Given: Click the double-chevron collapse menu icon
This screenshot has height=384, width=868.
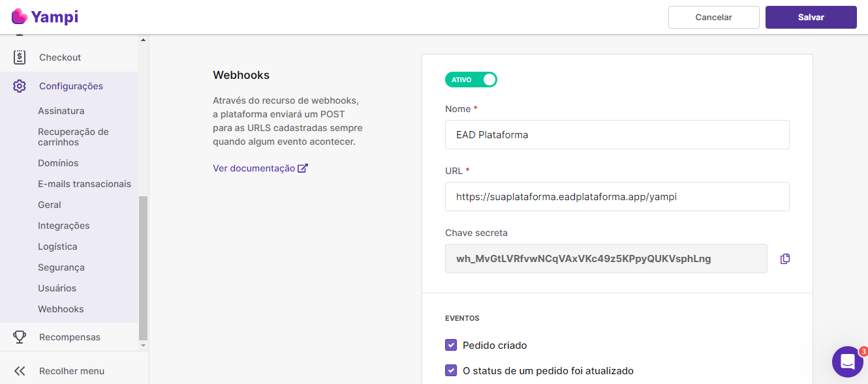Looking at the screenshot, I should 20,371.
